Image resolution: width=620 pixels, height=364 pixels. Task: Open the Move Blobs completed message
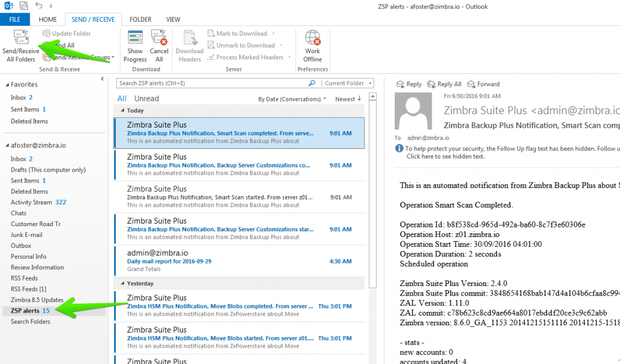coord(240,306)
